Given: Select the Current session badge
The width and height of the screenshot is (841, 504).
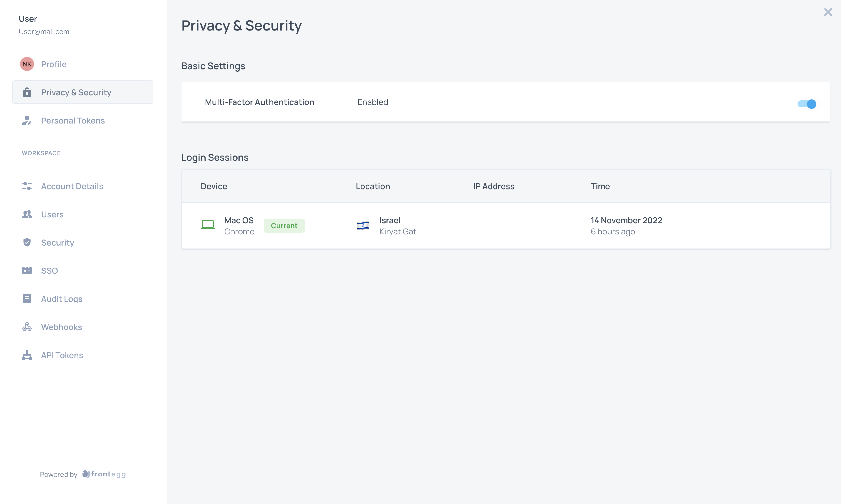Looking at the screenshot, I should pyautogui.click(x=284, y=225).
